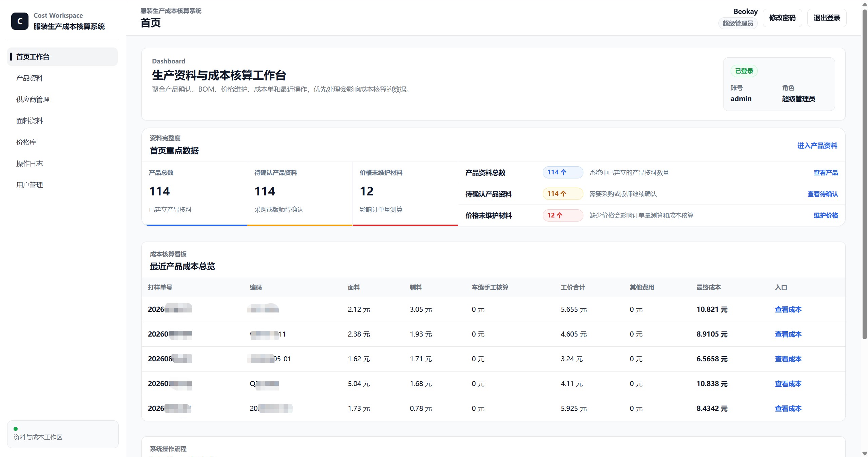The image size is (868, 457).
Task: Select the 待确认产品资料 114 stat card
Action: pos(300,193)
